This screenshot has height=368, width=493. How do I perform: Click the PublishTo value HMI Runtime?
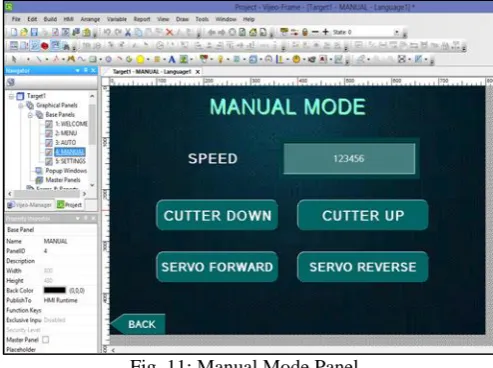point(60,300)
